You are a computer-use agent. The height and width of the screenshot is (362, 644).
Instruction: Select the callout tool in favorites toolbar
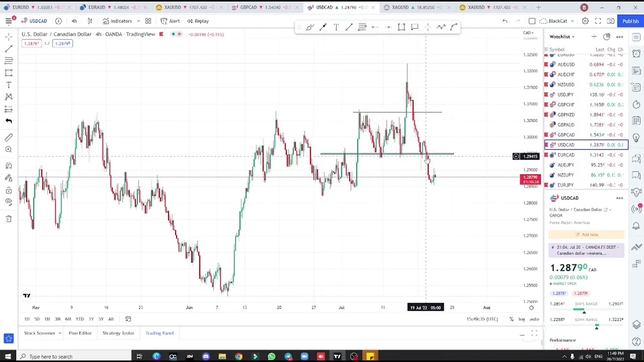click(x=415, y=27)
